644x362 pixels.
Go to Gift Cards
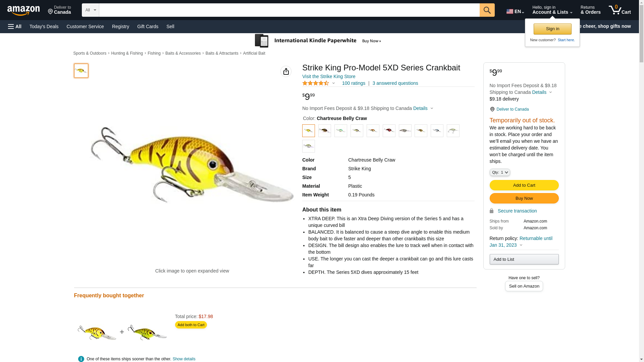148,26
